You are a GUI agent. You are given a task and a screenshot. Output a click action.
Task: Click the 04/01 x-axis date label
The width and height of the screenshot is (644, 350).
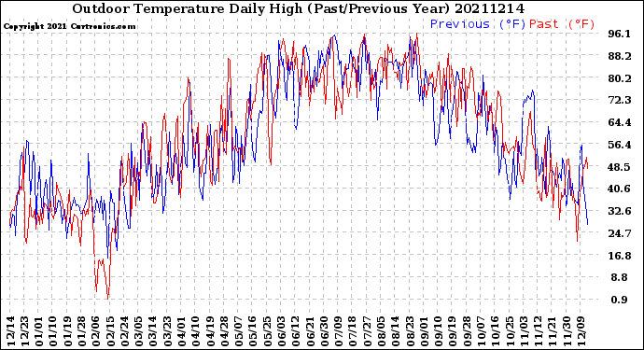tap(181, 331)
